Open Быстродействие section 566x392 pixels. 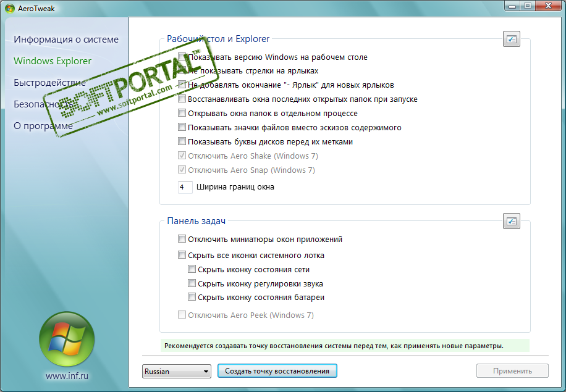(x=49, y=83)
